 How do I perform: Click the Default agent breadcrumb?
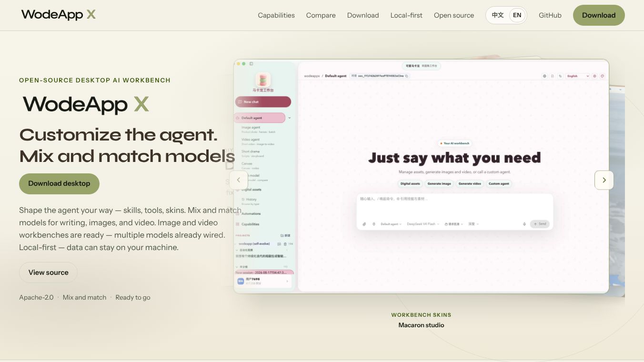336,76
